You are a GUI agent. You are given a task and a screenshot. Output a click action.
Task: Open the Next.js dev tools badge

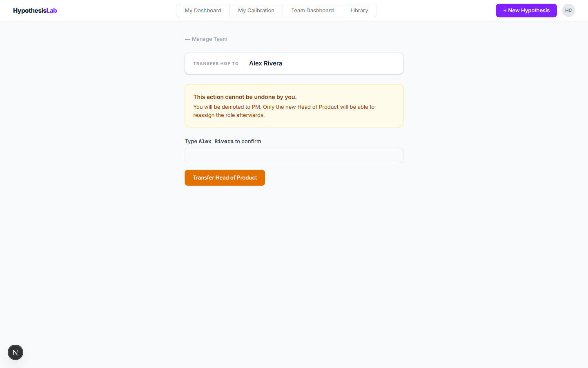(x=16, y=352)
